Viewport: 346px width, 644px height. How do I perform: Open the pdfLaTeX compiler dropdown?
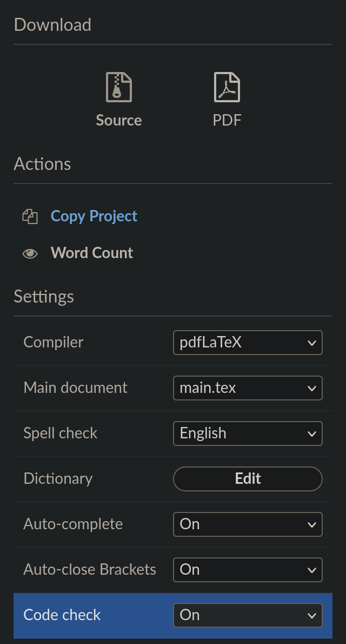click(247, 343)
